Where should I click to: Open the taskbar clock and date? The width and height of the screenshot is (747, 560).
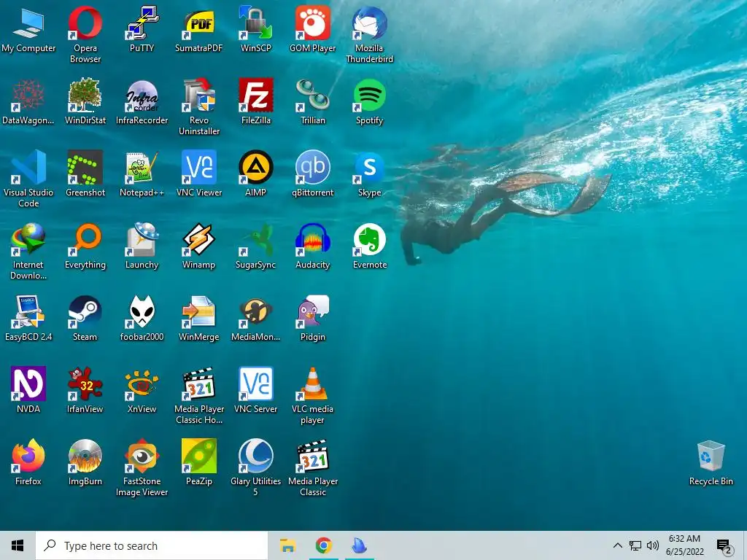pos(684,545)
